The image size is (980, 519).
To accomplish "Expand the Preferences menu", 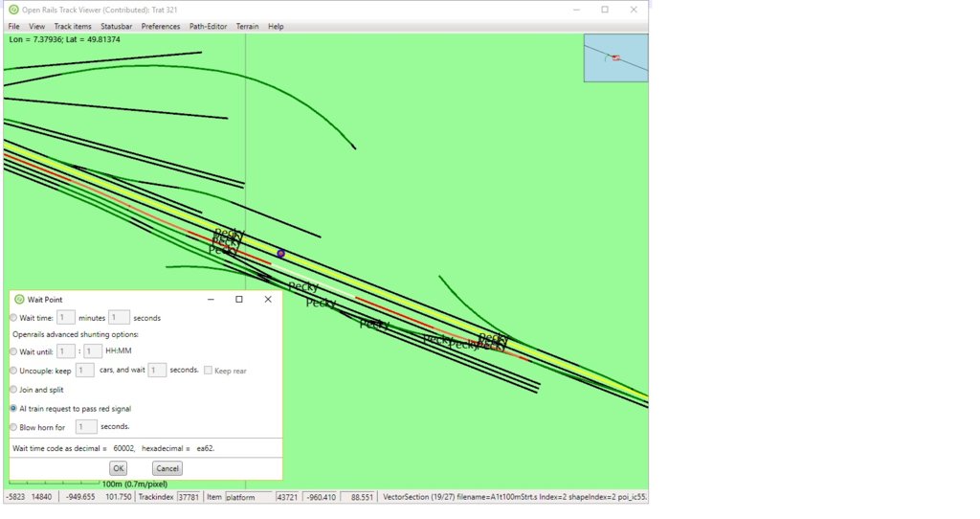I will click(x=161, y=26).
